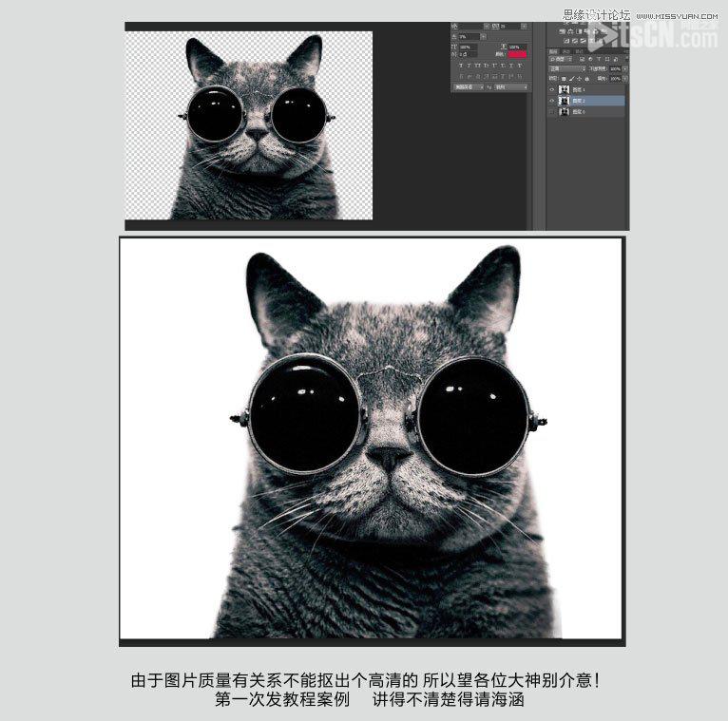
Task: Click the highlighted middle layer's thumbnail
Action: [x=564, y=101]
